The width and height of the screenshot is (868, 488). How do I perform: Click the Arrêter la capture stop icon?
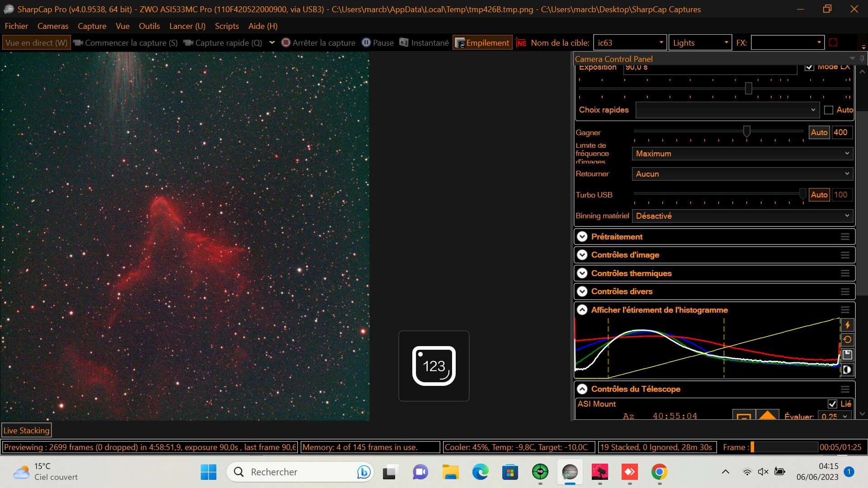click(x=286, y=42)
